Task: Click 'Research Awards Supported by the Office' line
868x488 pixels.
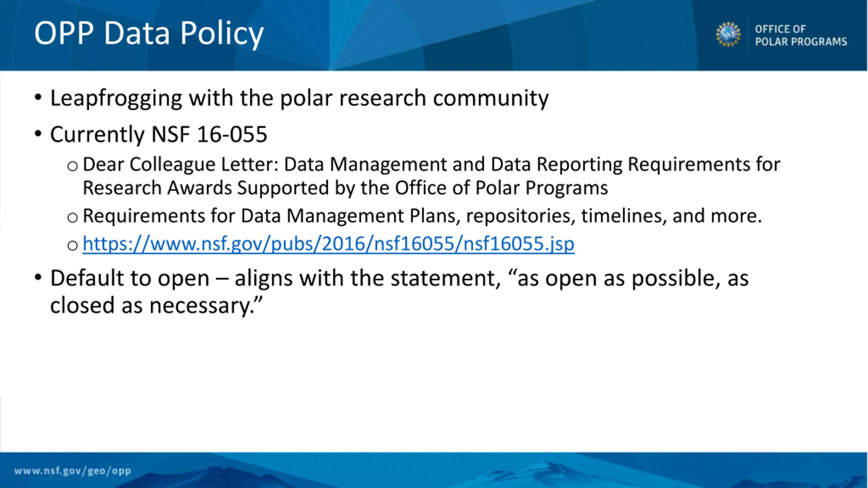Action: point(346,188)
